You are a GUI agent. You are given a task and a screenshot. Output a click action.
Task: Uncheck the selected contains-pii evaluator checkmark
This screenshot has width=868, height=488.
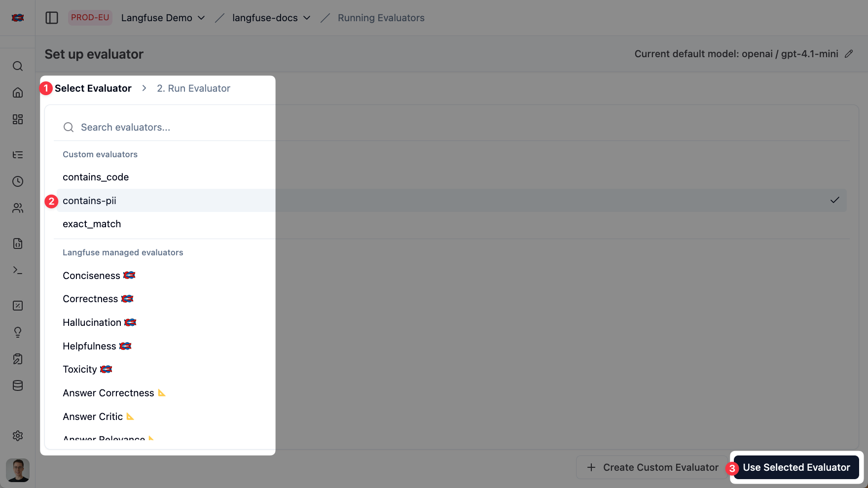[834, 200]
